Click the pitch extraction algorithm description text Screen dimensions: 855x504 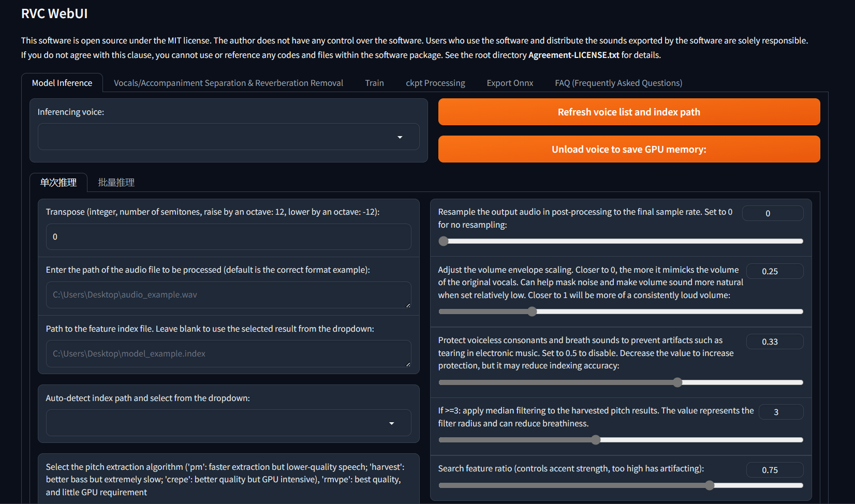point(225,479)
